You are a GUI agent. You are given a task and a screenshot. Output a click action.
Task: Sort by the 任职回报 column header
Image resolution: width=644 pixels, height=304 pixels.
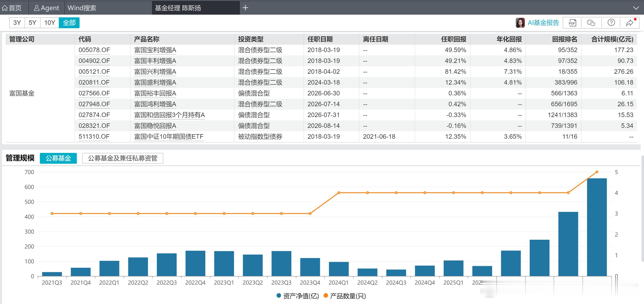point(454,39)
